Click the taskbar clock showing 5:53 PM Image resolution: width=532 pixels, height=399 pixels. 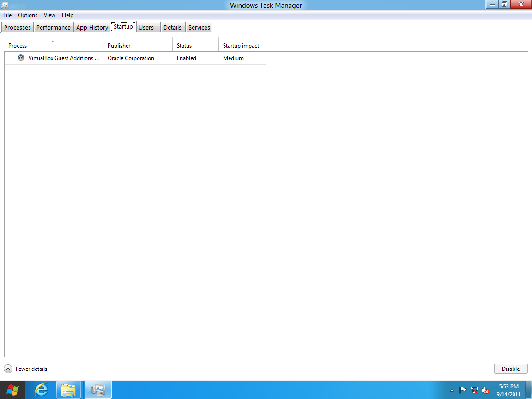click(508, 390)
